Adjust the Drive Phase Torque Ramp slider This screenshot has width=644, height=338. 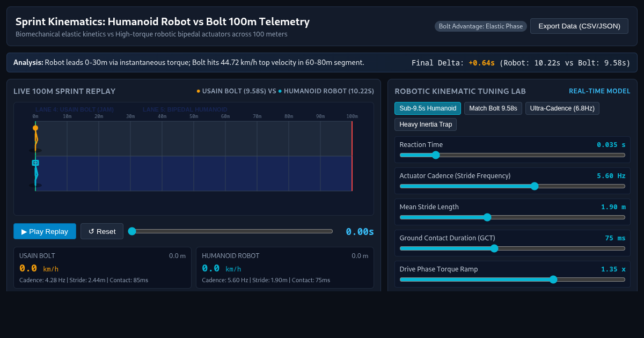coord(513,280)
